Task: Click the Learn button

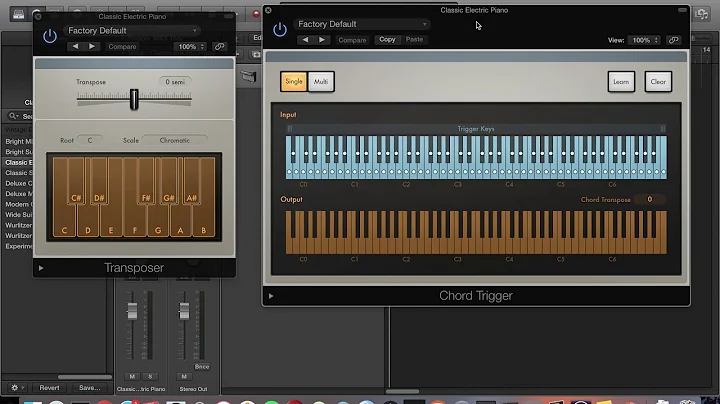Action: point(621,82)
